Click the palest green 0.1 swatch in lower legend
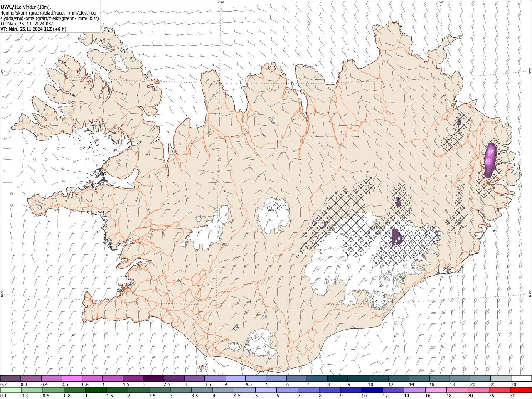Viewport: 532px width, 399px height. point(10,390)
